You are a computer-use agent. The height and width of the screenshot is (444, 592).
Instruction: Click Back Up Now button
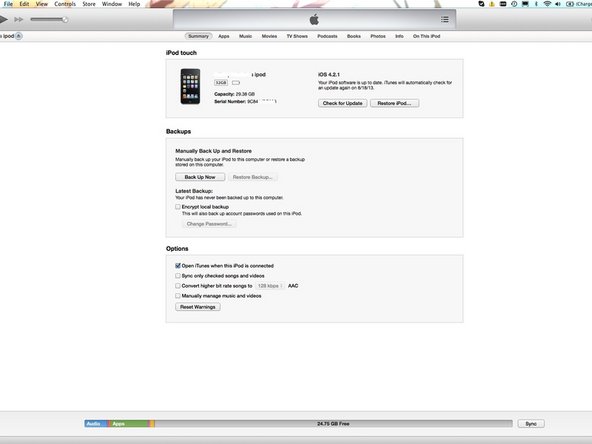(x=200, y=177)
